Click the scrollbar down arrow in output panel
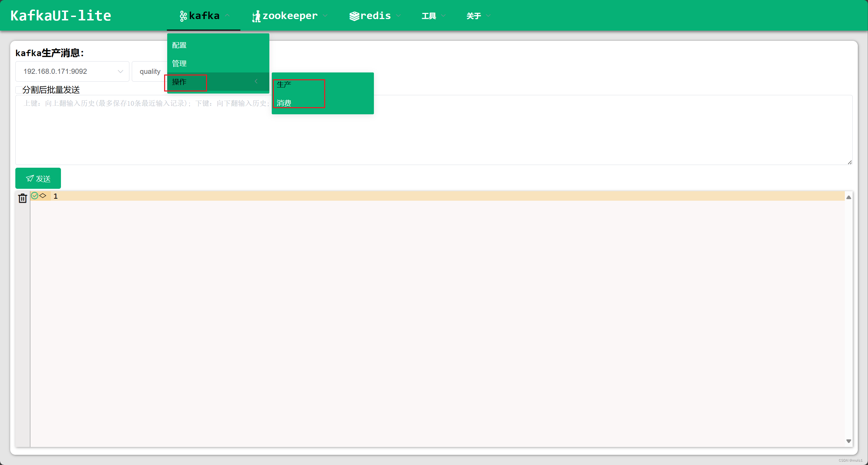Image resolution: width=868 pixels, height=465 pixels. point(849,441)
